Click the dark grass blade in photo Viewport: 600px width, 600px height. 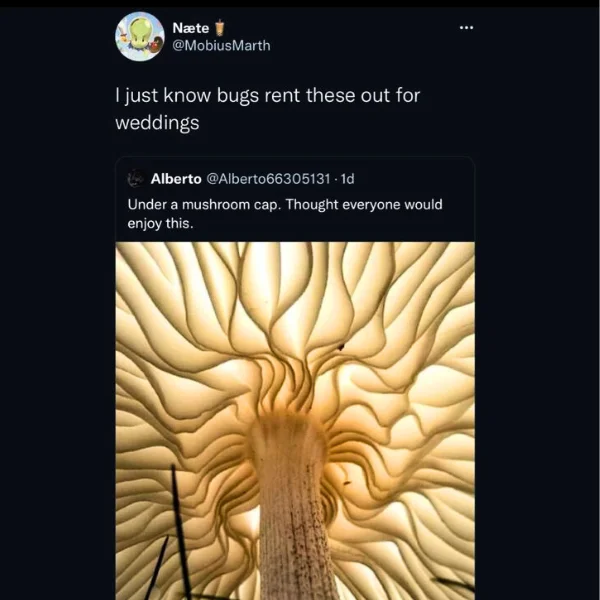tap(180, 532)
